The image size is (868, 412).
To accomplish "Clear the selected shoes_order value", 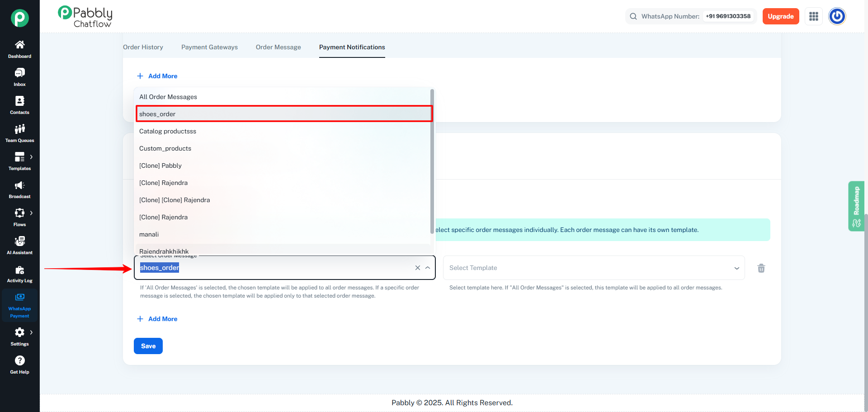I will pos(418,268).
